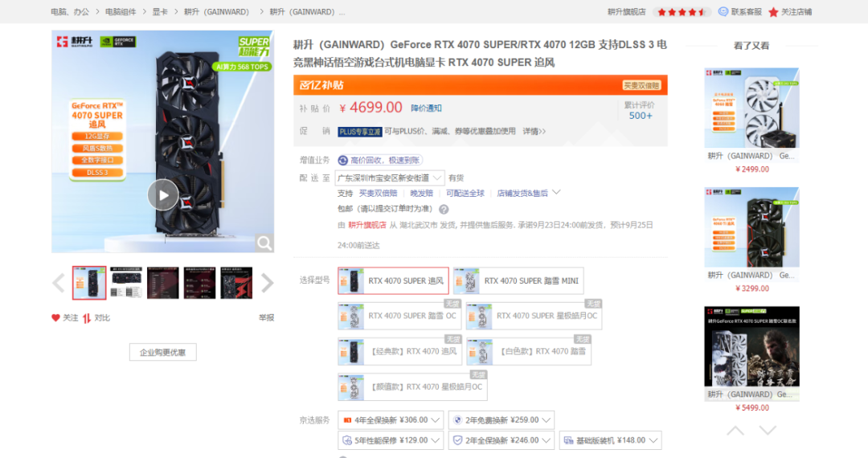The height and width of the screenshot is (458, 868).
Task: Click the question mark help icon near 包邮
Action: point(444,209)
